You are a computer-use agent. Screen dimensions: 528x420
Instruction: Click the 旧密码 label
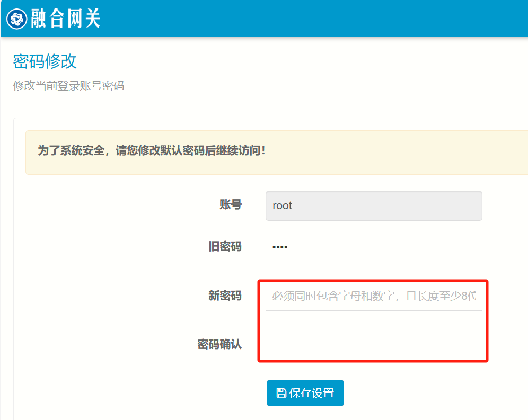225,247
